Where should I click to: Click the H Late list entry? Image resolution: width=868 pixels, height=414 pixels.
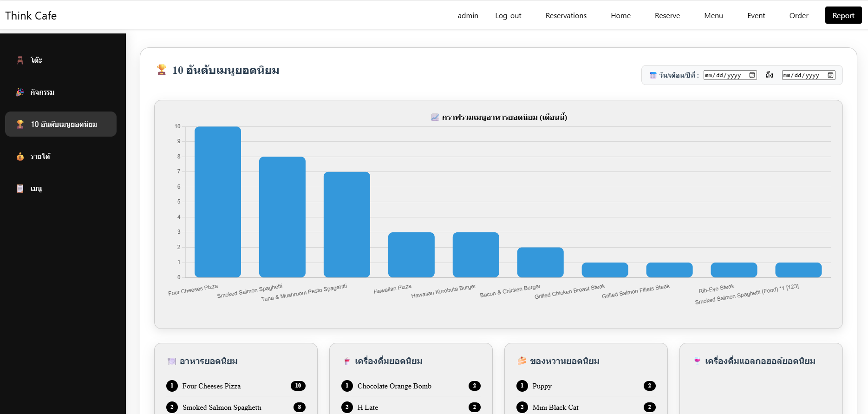(411, 407)
